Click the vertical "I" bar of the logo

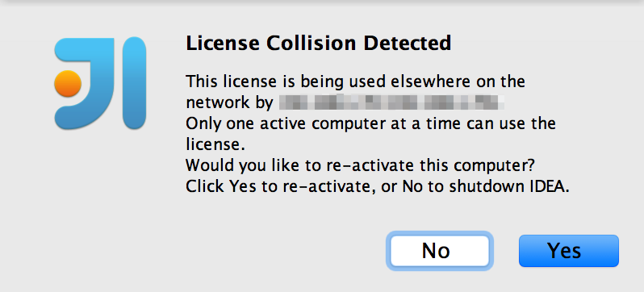134,83
